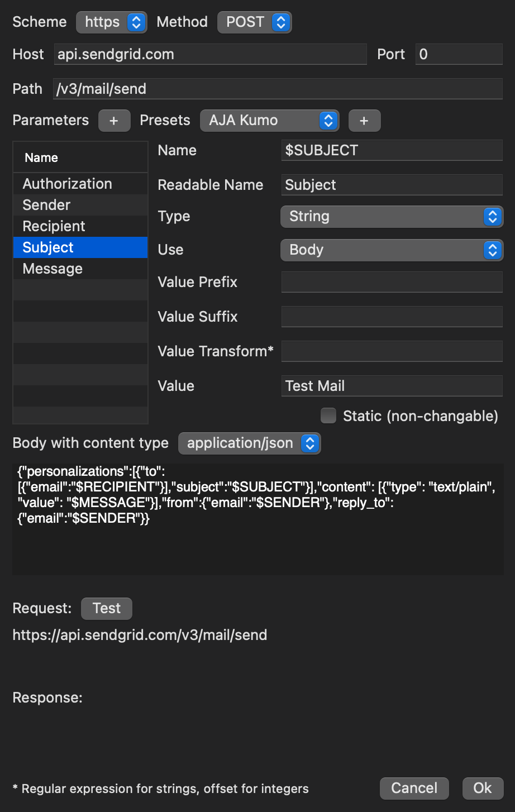Open the Presets AJA Kumo dropdown
The height and width of the screenshot is (812, 515).
[x=269, y=121]
